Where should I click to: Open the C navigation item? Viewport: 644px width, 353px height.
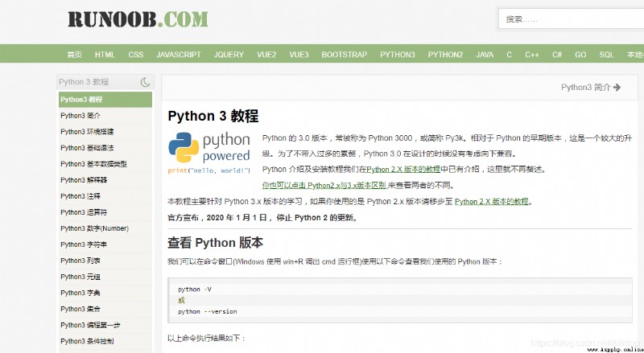[509, 55]
